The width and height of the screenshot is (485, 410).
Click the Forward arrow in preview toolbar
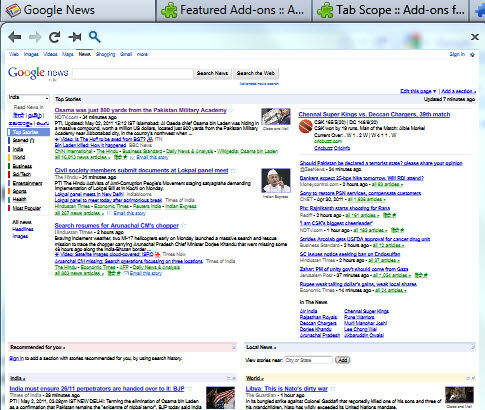pos(35,37)
